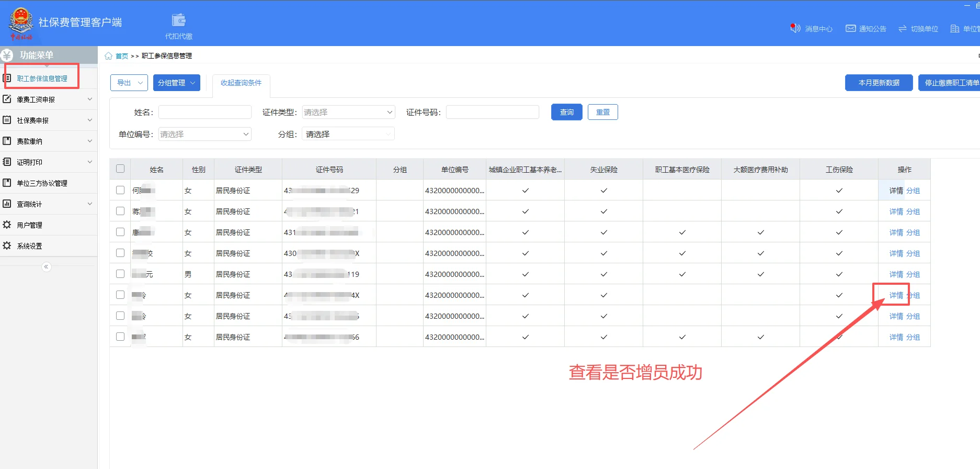Toggle the select-all header checkbox
This screenshot has width=980, height=469.
[x=120, y=169]
